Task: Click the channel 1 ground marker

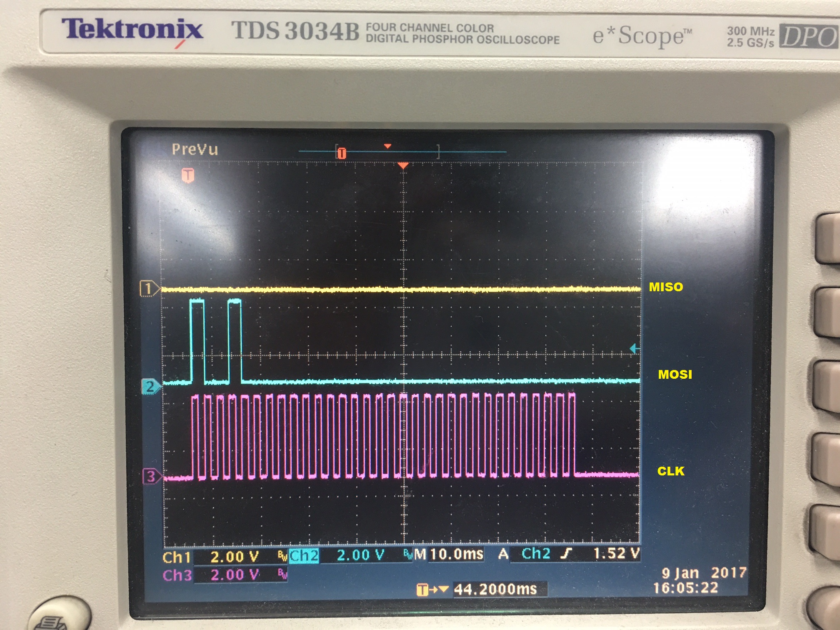Action: (x=148, y=289)
